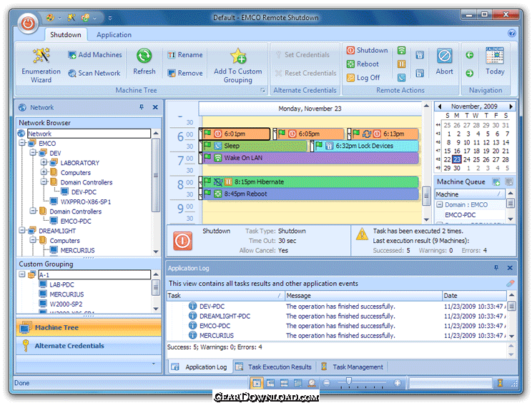Image resolution: width=532 pixels, height=403 pixels.
Task: Open the Task Management tab
Action: [x=353, y=367]
